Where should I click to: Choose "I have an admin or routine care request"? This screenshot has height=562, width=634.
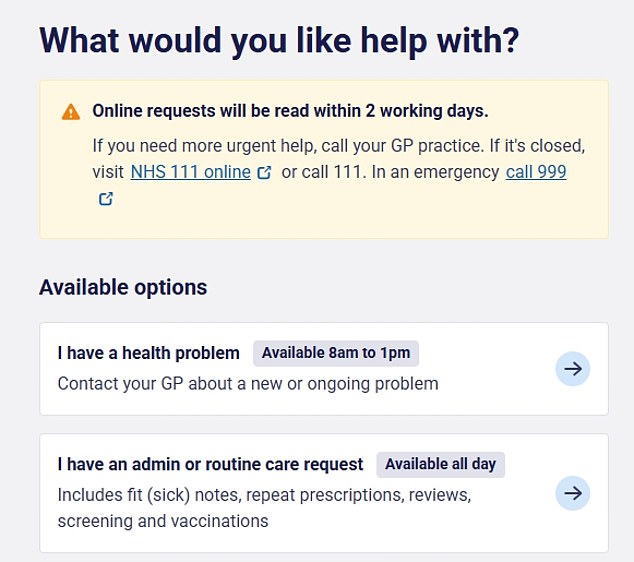[x=210, y=464]
